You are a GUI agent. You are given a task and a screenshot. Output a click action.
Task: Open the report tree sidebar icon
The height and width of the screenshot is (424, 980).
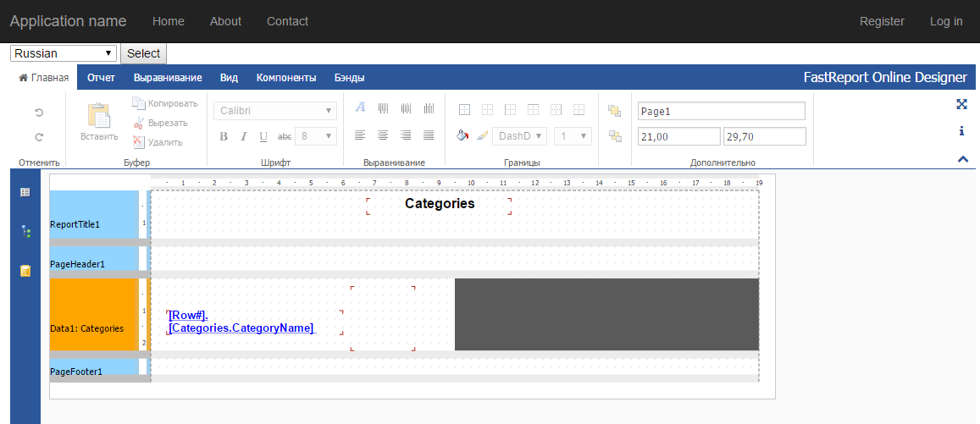pyautogui.click(x=25, y=231)
